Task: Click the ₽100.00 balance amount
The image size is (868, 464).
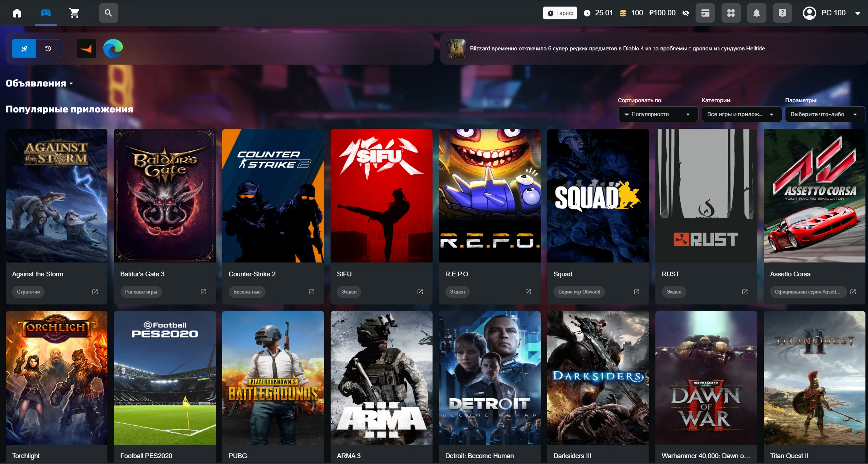Action: pyautogui.click(x=662, y=13)
